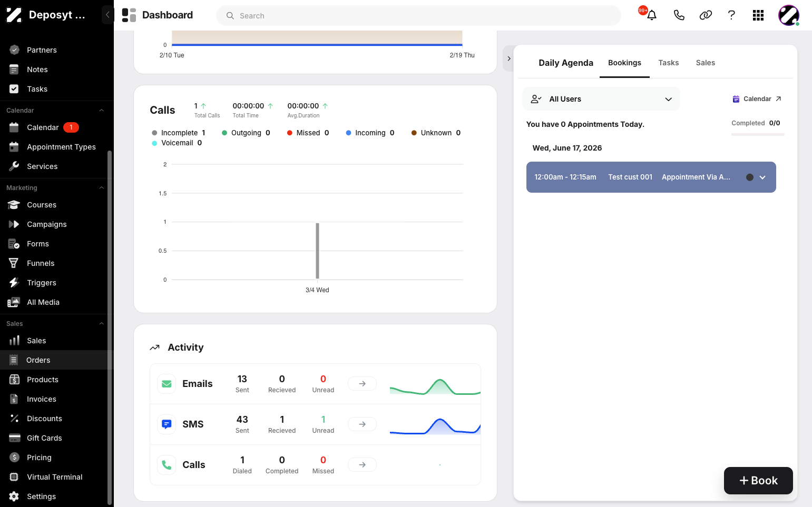Open the Calls activity arrow button
Image resolution: width=812 pixels, height=507 pixels.
(362, 465)
